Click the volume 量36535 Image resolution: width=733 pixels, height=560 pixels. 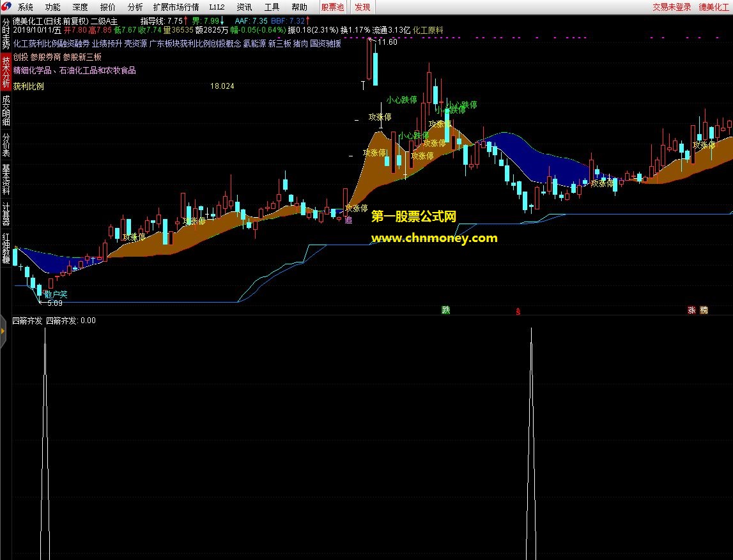[178, 31]
